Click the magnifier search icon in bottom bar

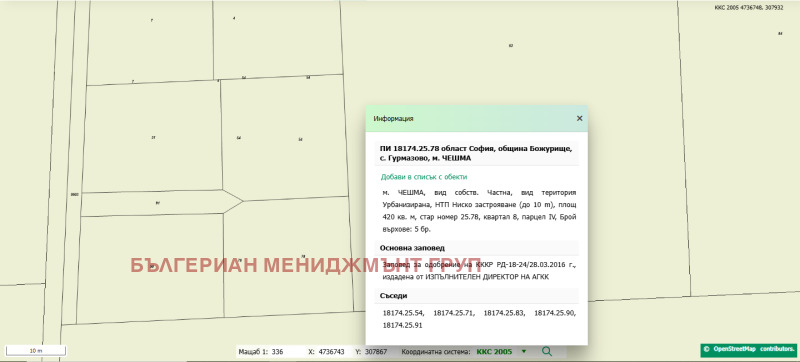click(546, 351)
